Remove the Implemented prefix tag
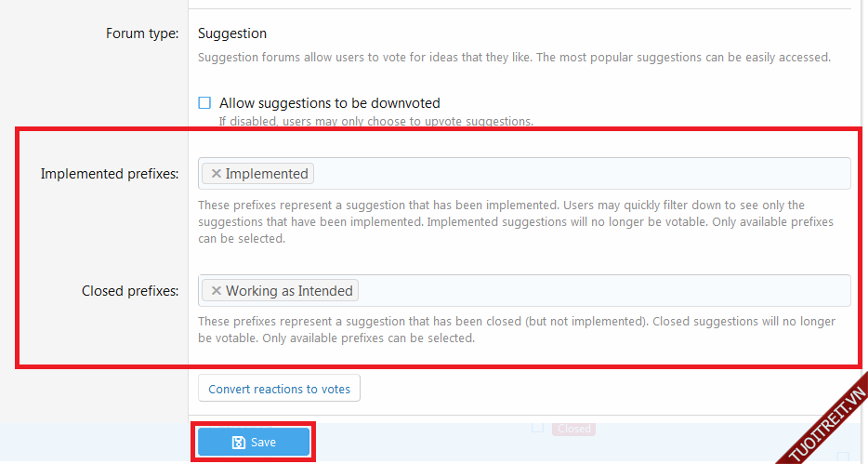The image size is (868, 464). 216,174
